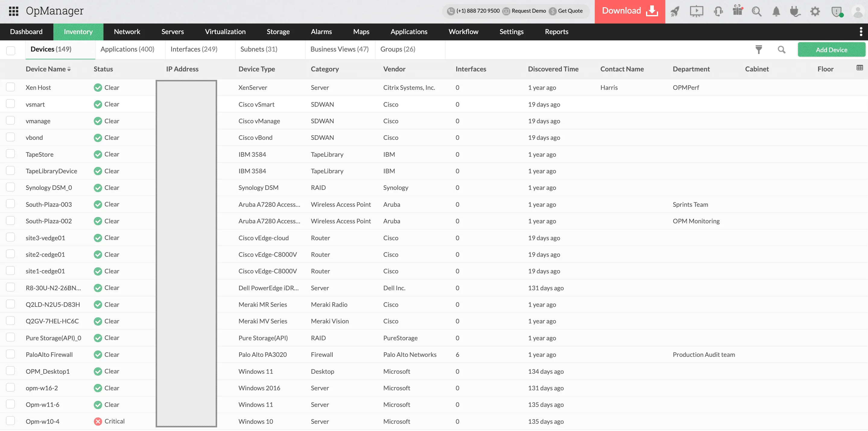Open the South-Plaza-003 device link
The width and height of the screenshot is (868, 431).
coord(49,204)
